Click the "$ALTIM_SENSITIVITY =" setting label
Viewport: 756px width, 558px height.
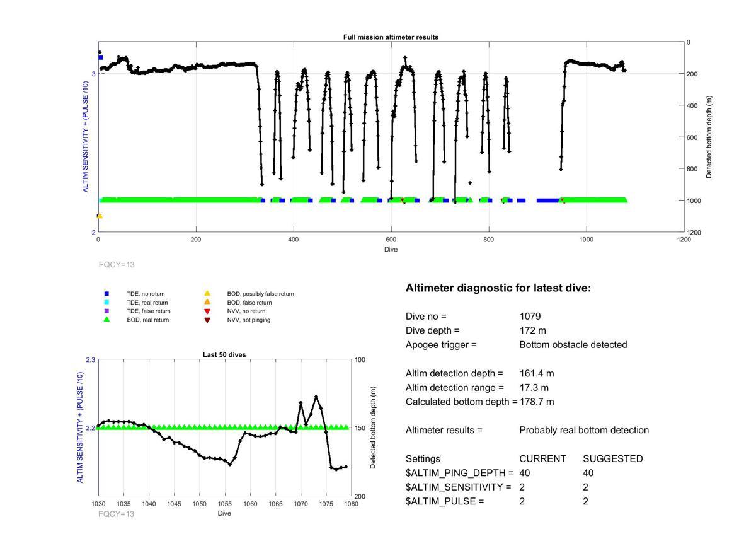tap(458, 487)
